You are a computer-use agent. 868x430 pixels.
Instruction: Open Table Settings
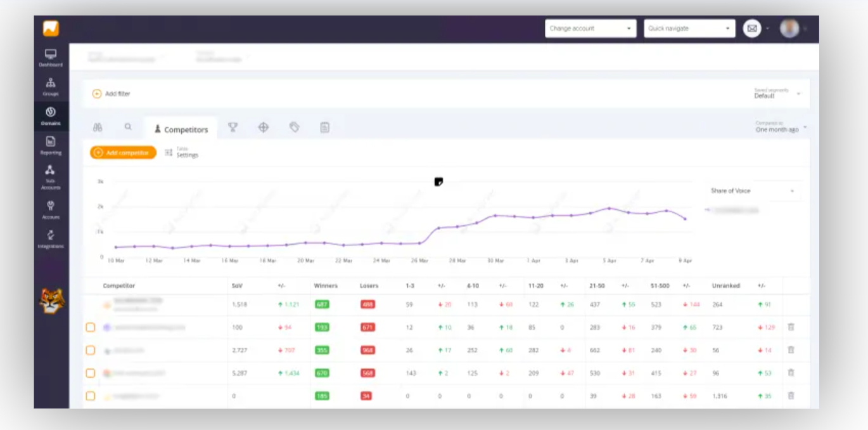tap(182, 153)
